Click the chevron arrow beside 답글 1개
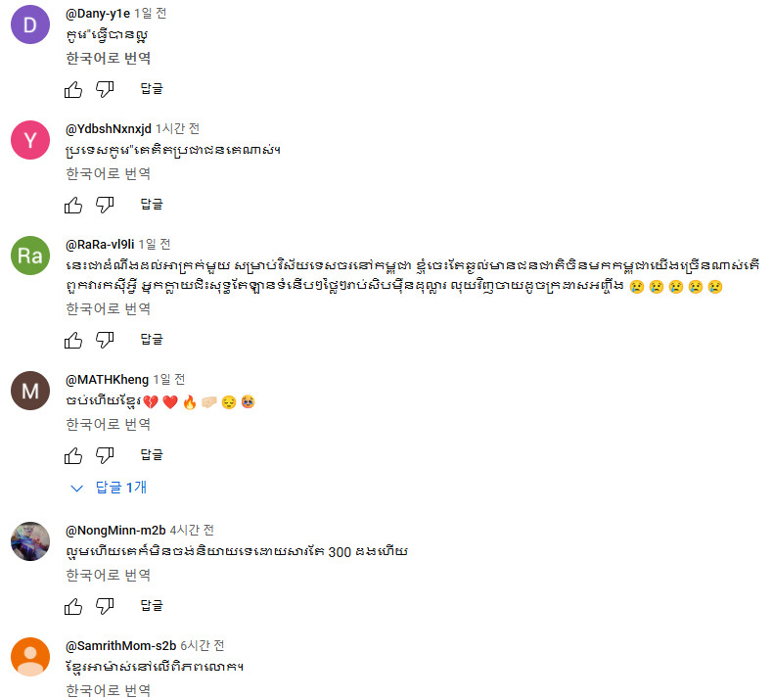This screenshot has width=772, height=700. pos(76,489)
